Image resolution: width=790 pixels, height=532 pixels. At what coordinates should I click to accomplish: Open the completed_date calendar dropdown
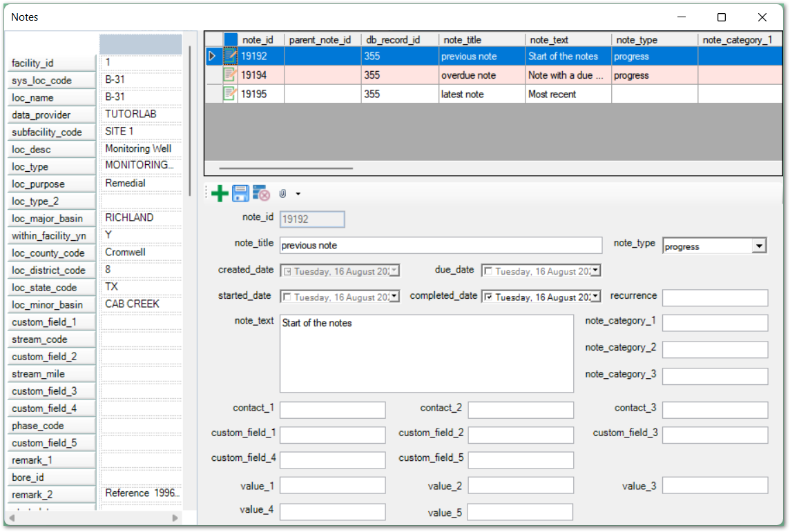pos(595,297)
